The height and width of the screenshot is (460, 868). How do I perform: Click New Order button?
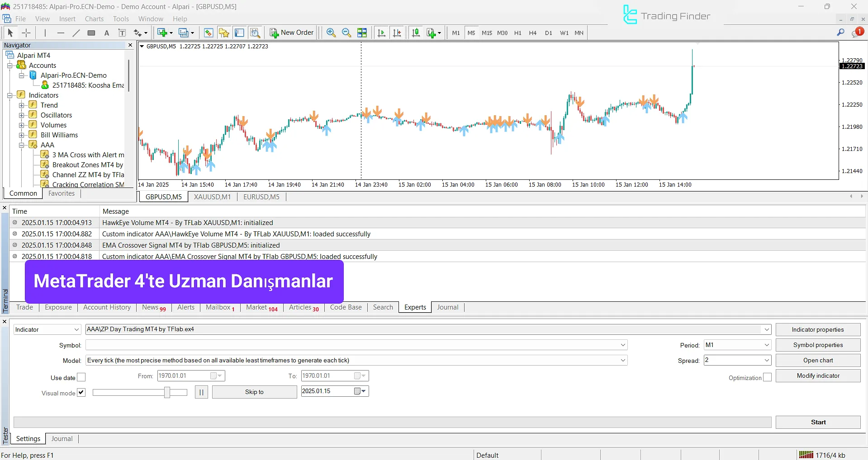pyautogui.click(x=291, y=33)
